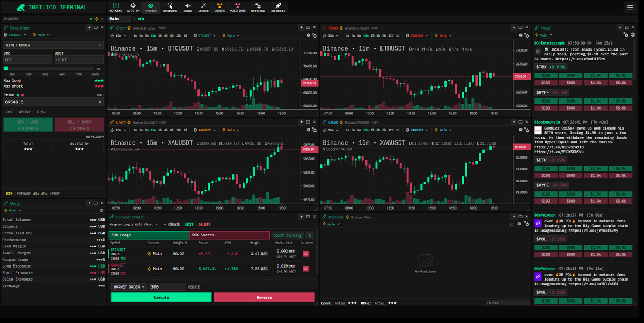Open Margin panel settings gear
Viewport: 644px width, 323px height.
pyautogui.click(x=101, y=210)
